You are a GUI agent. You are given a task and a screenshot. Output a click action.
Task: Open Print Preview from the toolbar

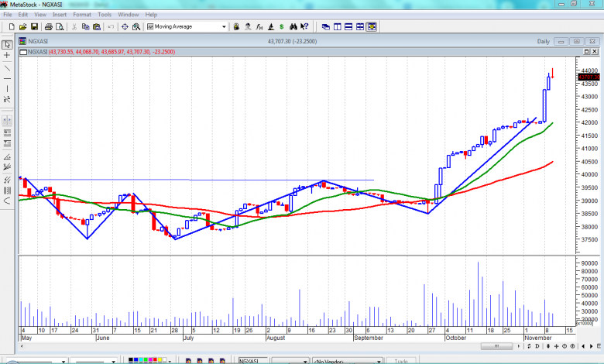pyautogui.click(x=60, y=26)
